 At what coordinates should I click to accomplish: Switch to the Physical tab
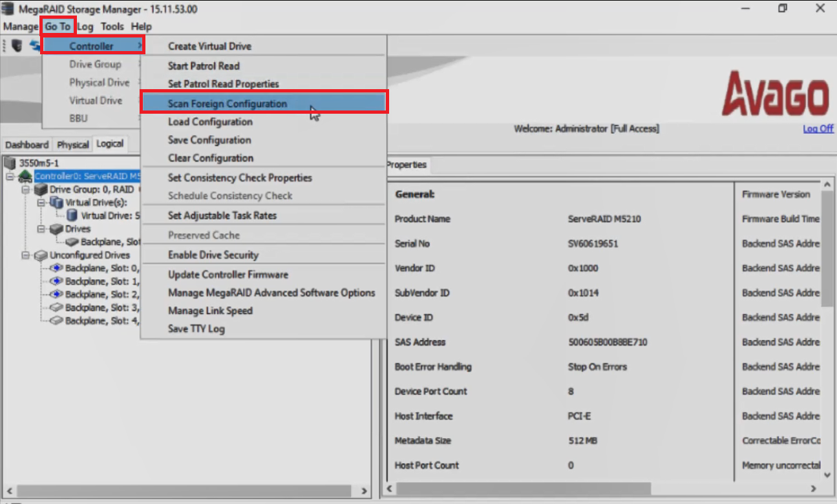72,145
